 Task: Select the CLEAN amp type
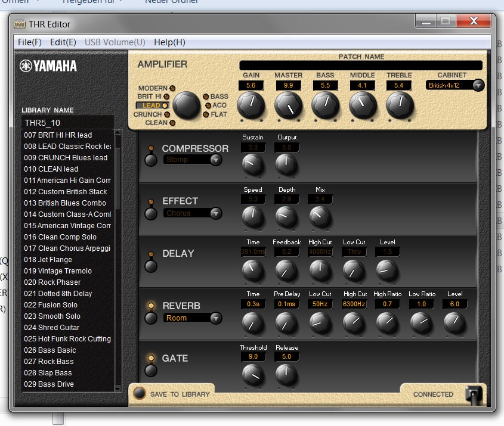[x=160, y=123]
